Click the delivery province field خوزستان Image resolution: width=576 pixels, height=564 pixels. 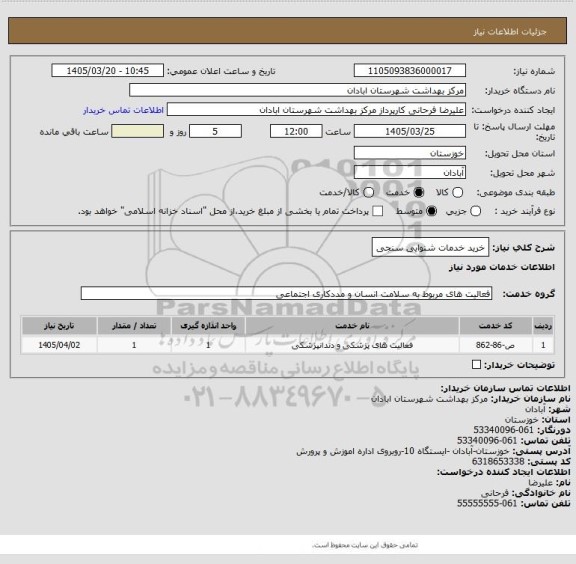coord(410,153)
